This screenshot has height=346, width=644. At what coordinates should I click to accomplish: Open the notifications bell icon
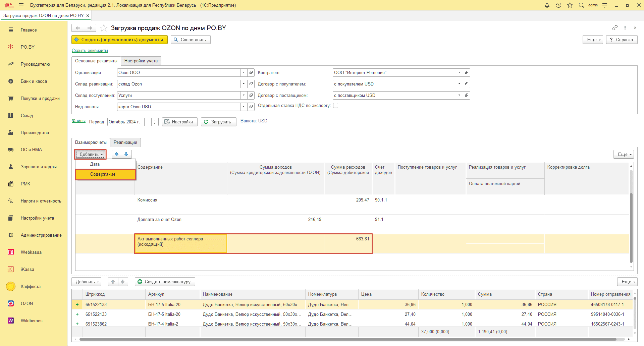[547, 5]
